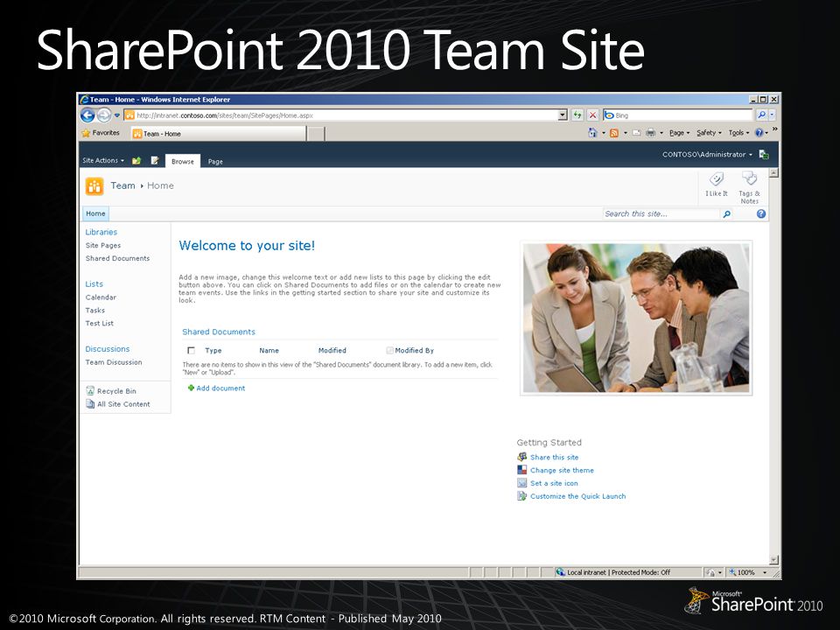Open the IE Tools menu
Screen dimensions: 840x630
[738, 133]
